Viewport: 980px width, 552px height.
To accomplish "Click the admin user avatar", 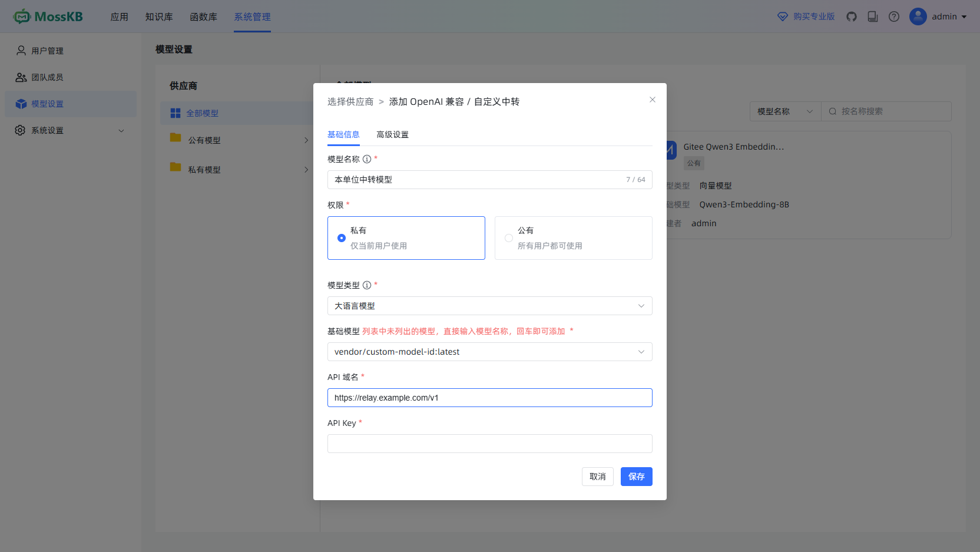I will coord(918,16).
